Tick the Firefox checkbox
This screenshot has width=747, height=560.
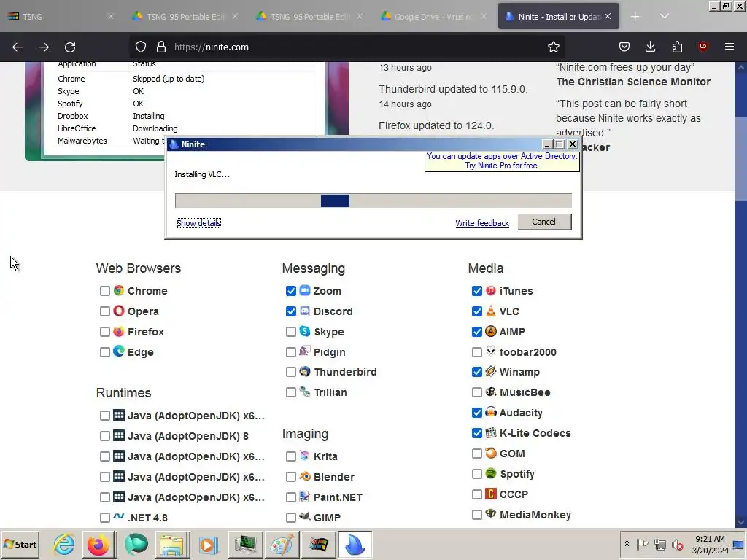pyautogui.click(x=105, y=332)
